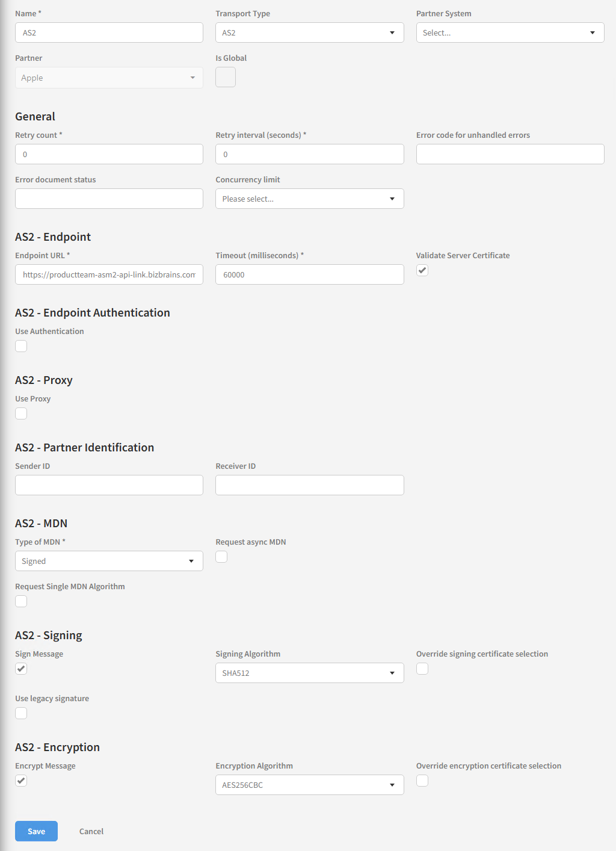This screenshot has height=851, width=616.
Task: Click the Name input field
Action: click(109, 32)
